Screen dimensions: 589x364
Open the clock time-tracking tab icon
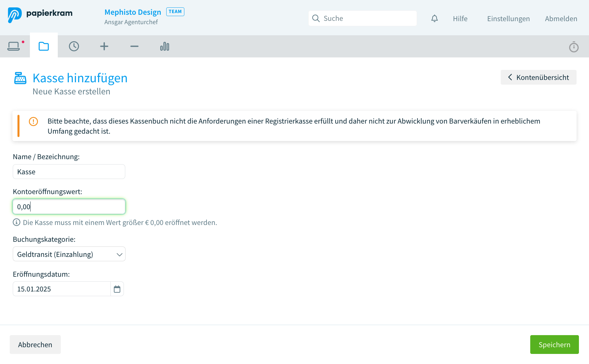(74, 46)
